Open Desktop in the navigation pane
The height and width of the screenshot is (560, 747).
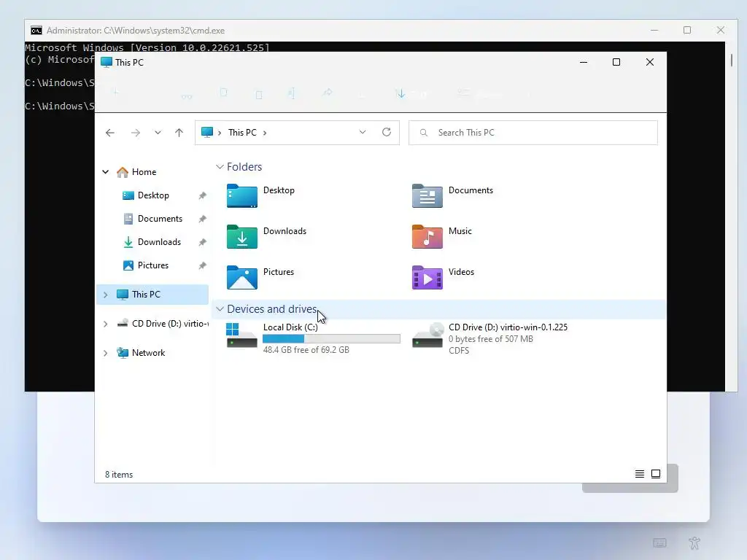[153, 195]
